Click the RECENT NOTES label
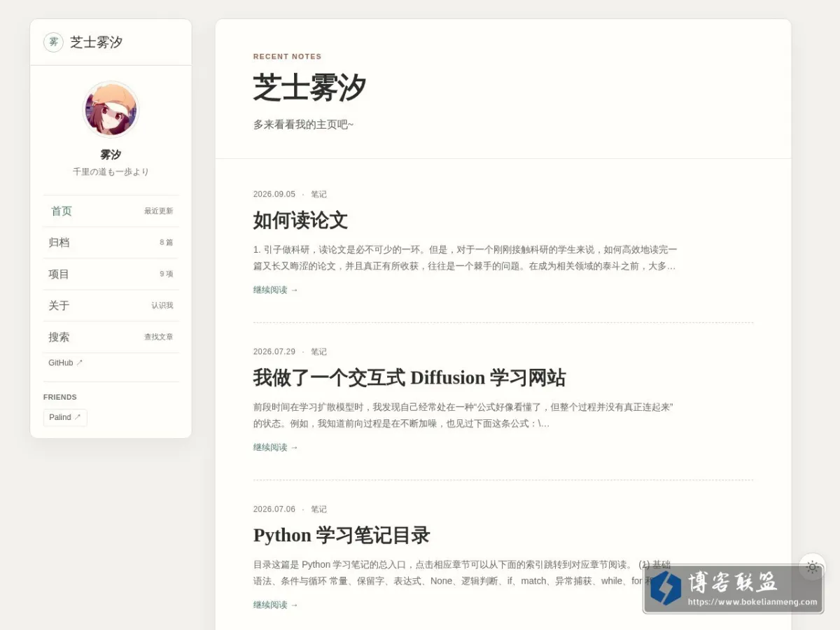This screenshot has height=630, width=840. [288, 57]
